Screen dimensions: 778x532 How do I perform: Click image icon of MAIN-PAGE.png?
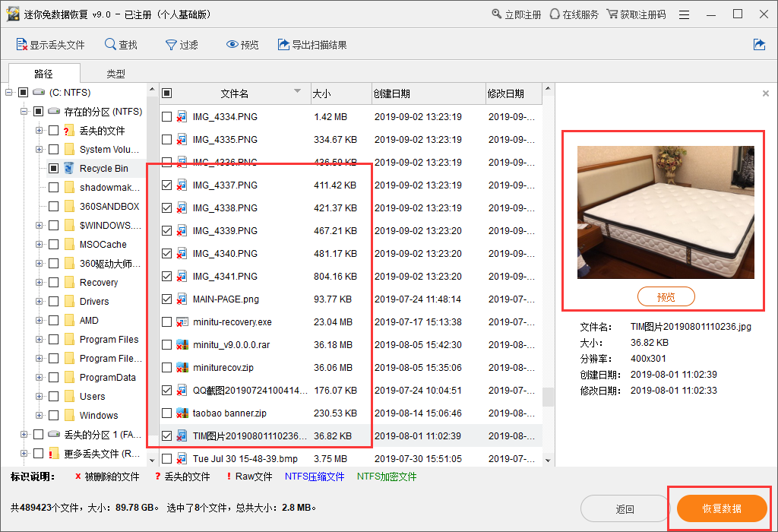click(x=182, y=299)
